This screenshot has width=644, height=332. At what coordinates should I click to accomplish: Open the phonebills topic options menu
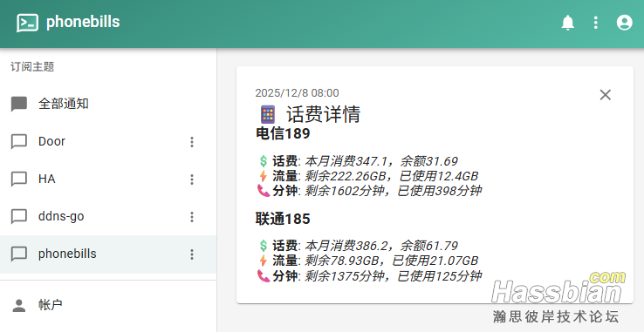(x=192, y=254)
